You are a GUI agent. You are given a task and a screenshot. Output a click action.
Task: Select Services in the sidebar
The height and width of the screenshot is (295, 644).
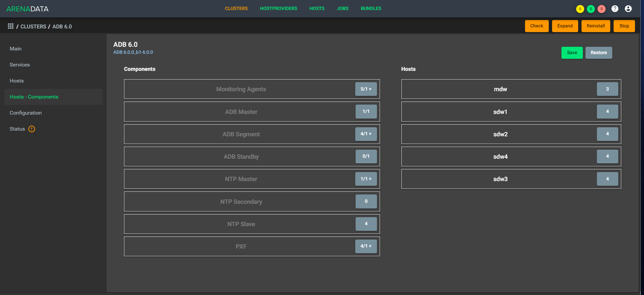[53, 65]
